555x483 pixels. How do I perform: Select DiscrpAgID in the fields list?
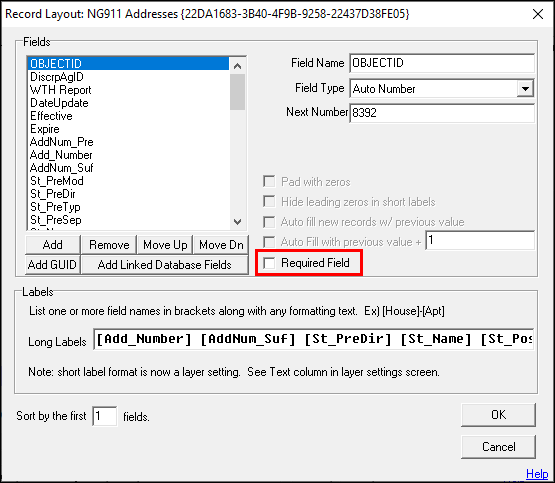pos(57,77)
